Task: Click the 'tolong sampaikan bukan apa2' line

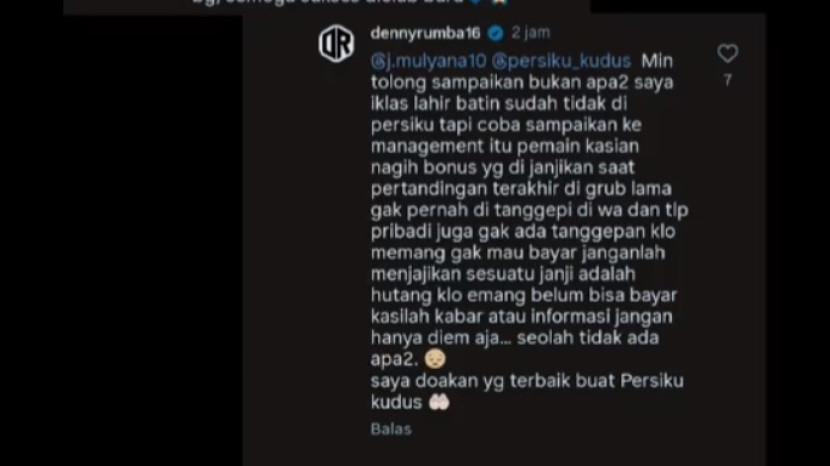Action: [x=502, y=83]
